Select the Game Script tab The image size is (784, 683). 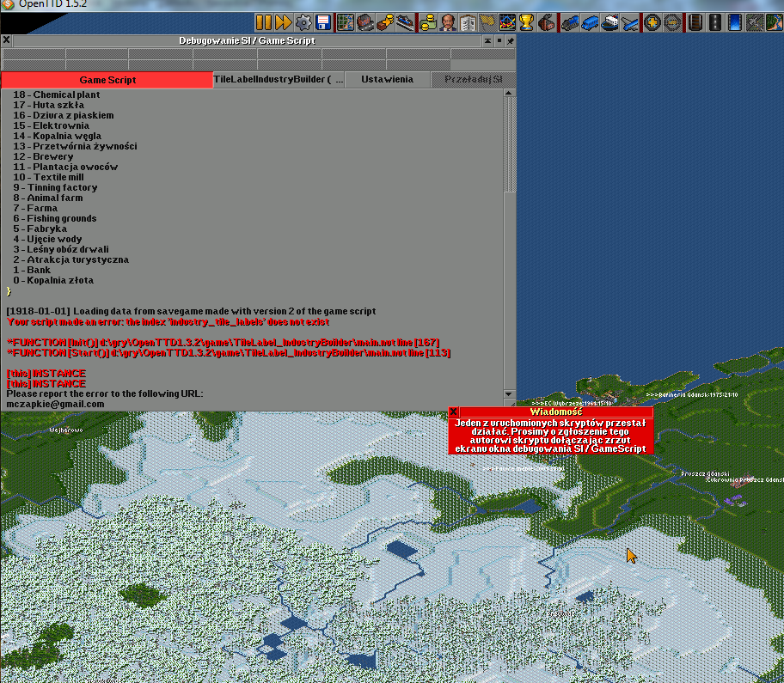point(107,80)
